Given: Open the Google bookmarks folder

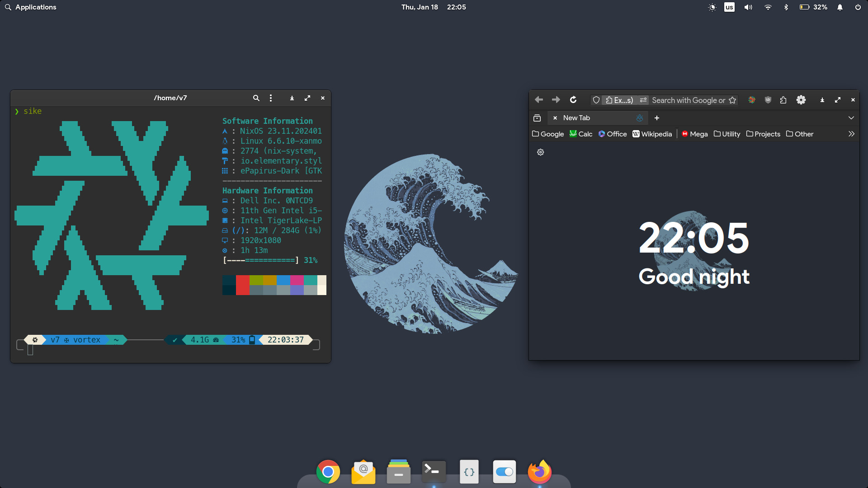Looking at the screenshot, I should [548, 134].
